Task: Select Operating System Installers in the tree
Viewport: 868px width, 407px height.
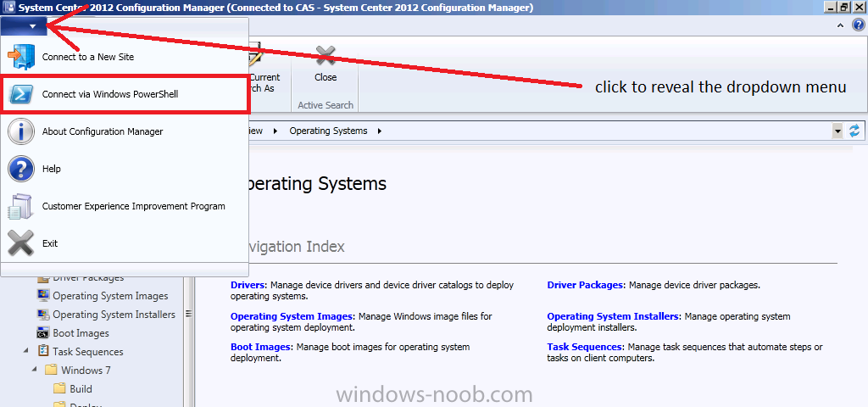Action: coord(114,315)
